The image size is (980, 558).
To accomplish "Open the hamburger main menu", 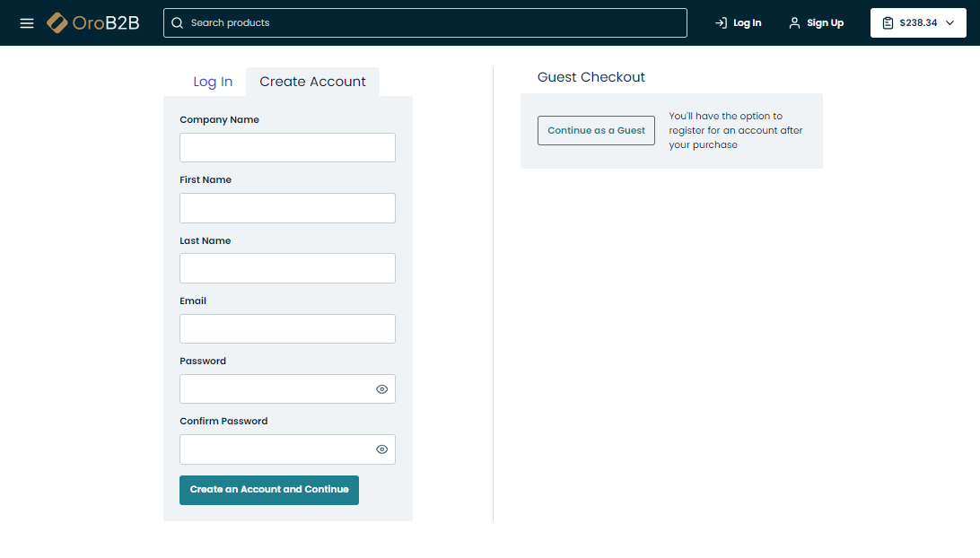I will [x=27, y=22].
